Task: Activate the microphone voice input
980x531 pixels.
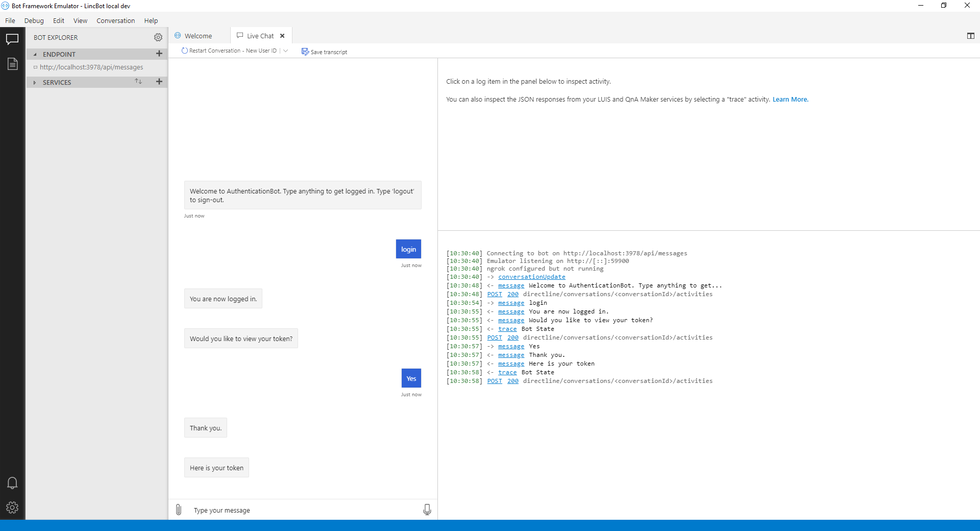Action: 427,509
